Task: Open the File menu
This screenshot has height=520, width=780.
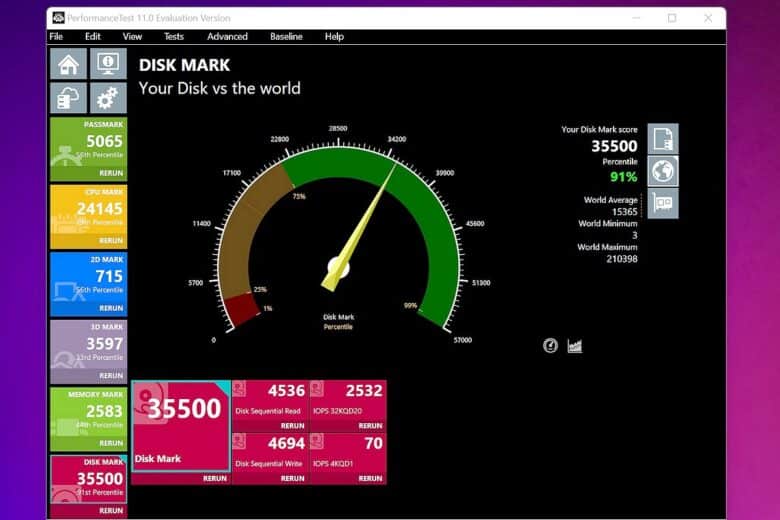Action: 56,36
